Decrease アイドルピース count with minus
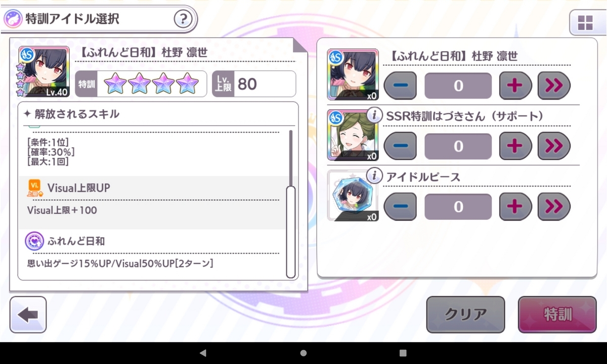 [x=400, y=206]
